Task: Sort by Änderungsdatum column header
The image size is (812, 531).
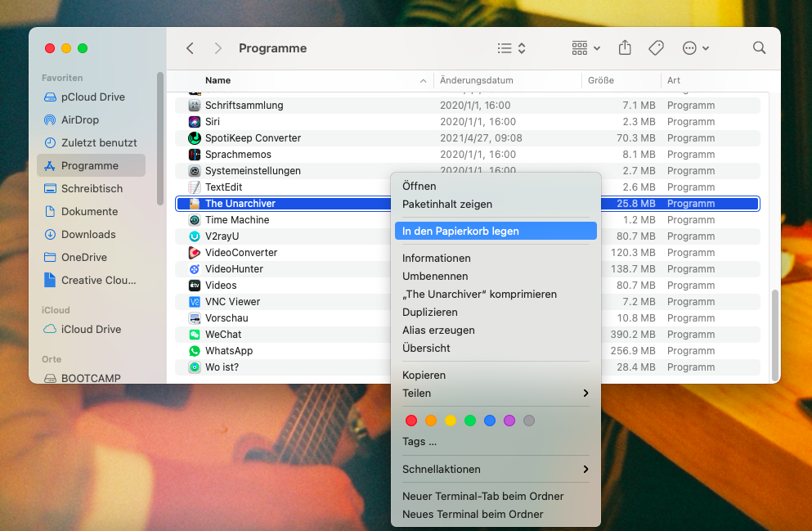Action: point(508,80)
